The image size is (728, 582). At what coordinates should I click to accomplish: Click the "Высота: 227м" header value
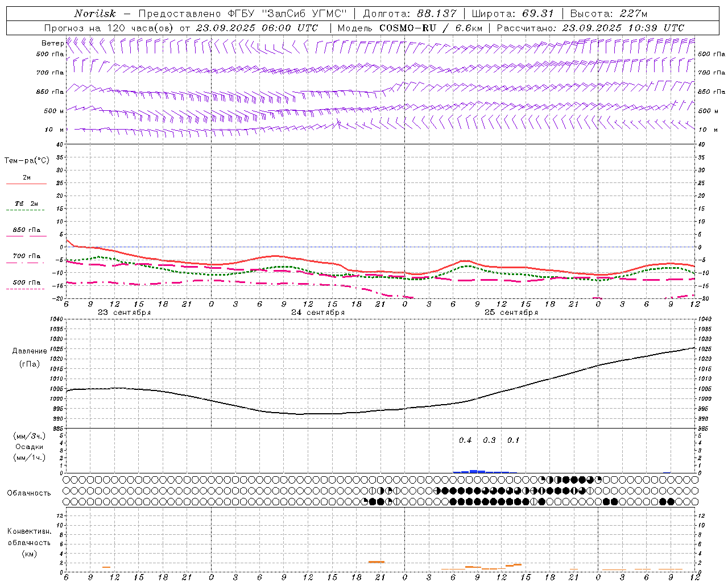(609, 14)
